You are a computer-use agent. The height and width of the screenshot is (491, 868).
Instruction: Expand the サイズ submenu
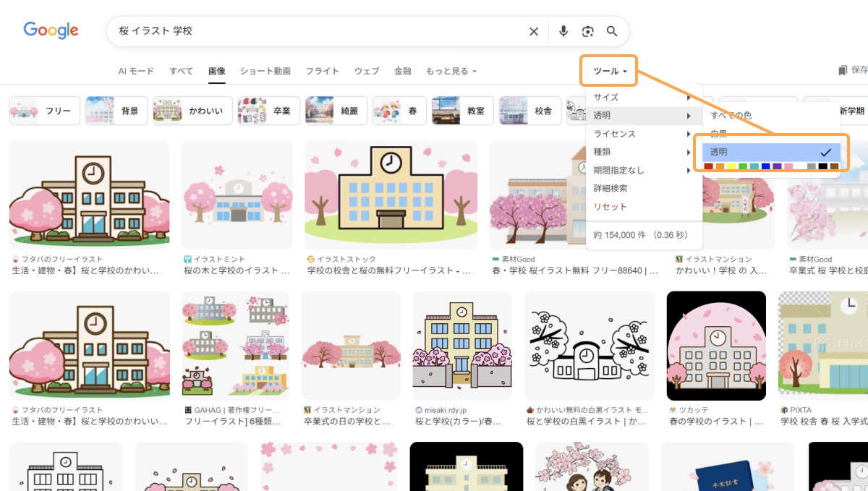(x=642, y=97)
